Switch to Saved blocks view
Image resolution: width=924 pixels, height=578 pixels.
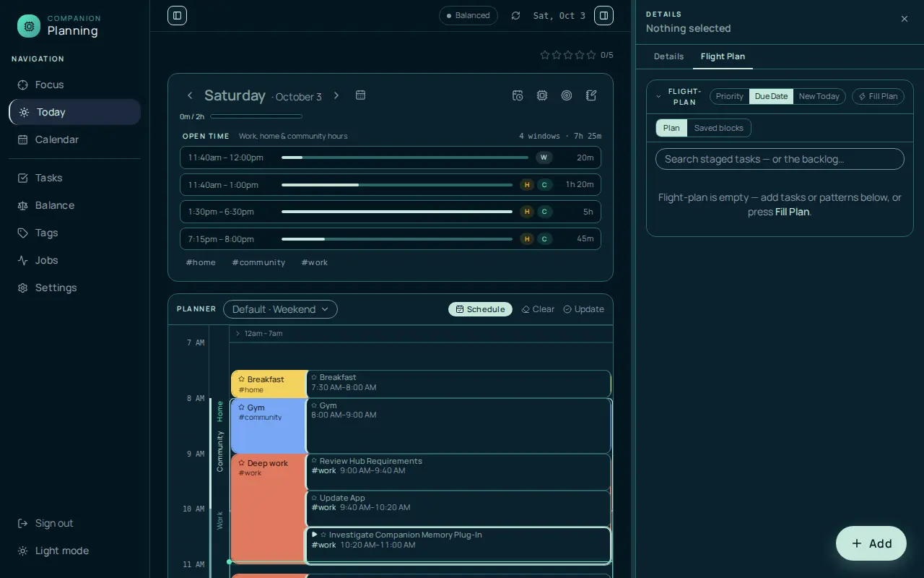tap(719, 128)
